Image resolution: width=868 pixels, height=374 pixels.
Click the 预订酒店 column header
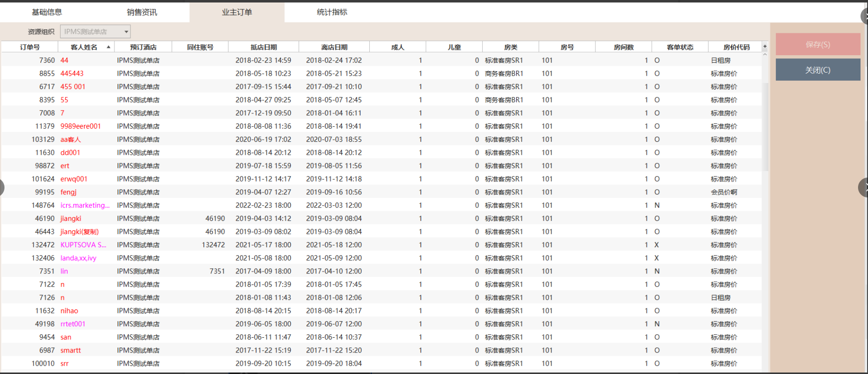point(143,47)
